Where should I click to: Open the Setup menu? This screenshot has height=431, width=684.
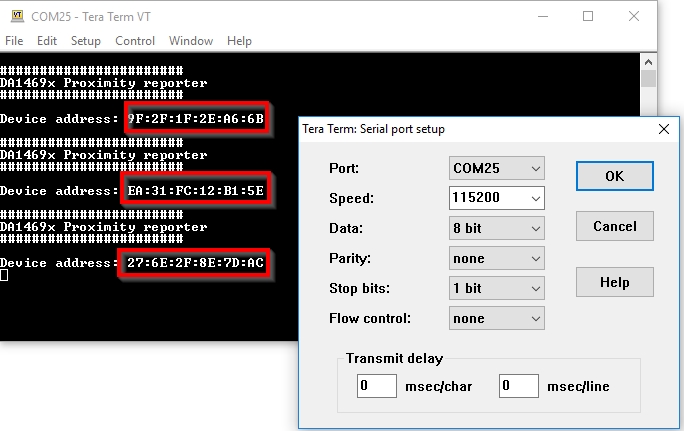pos(86,41)
